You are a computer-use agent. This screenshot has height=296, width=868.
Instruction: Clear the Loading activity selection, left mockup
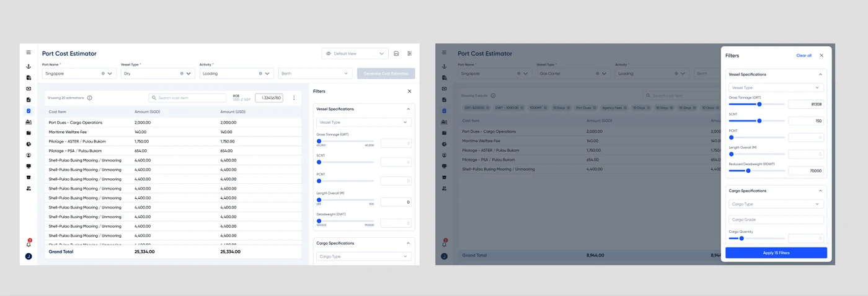coord(260,74)
